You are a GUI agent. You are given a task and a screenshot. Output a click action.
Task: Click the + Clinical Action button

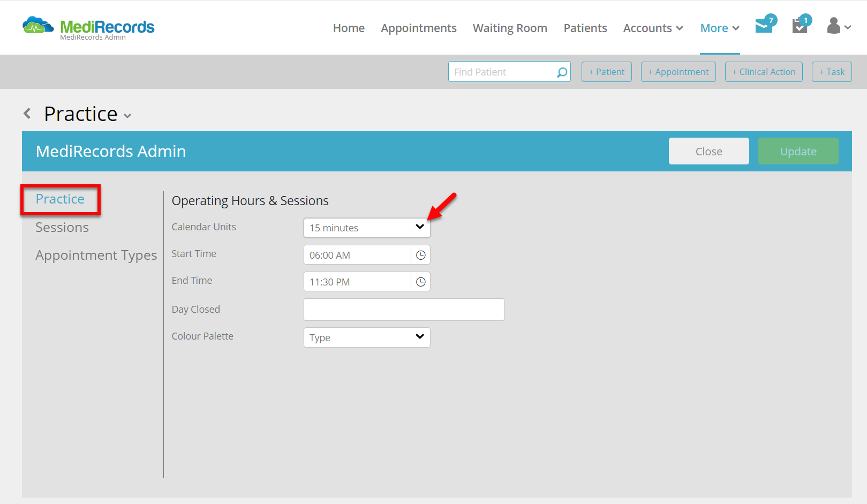click(764, 72)
